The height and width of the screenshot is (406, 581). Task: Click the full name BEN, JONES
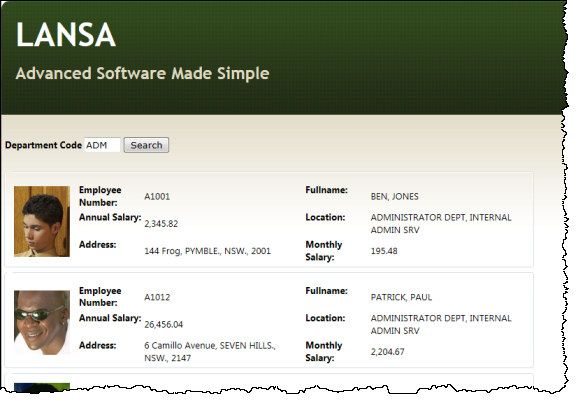pos(395,196)
